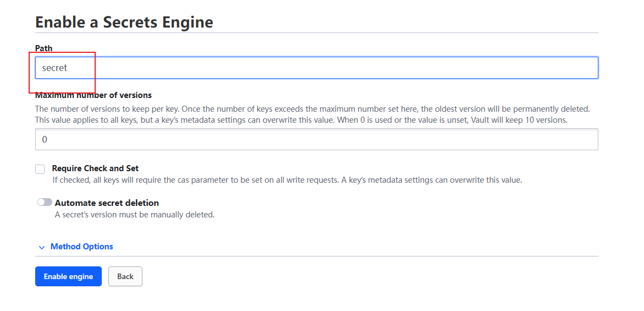Click the help line starting The number of versions
This screenshot has height=311, width=644.
click(x=312, y=109)
